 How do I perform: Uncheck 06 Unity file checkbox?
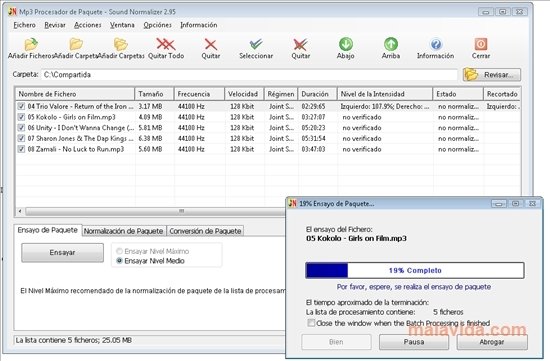point(21,128)
